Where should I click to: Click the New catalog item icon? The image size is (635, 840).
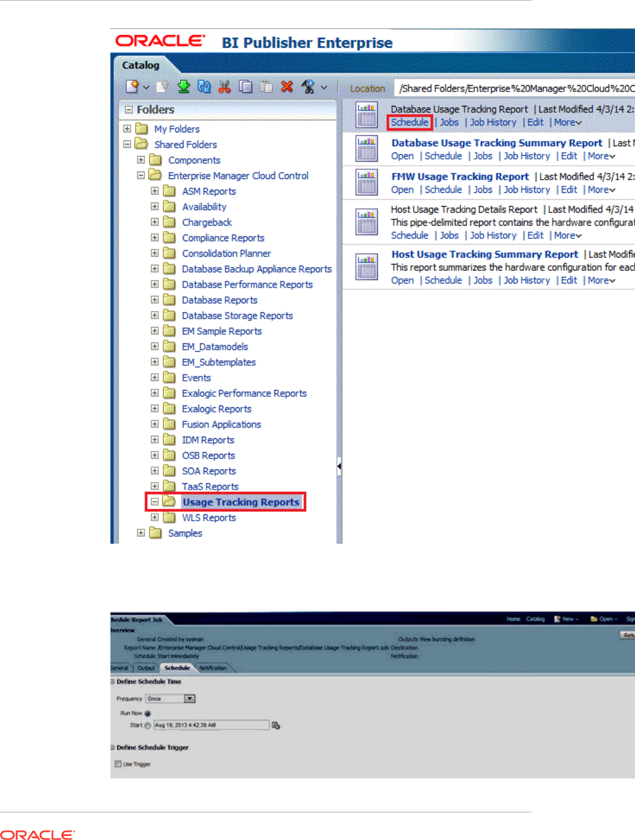(x=132, y=86)
